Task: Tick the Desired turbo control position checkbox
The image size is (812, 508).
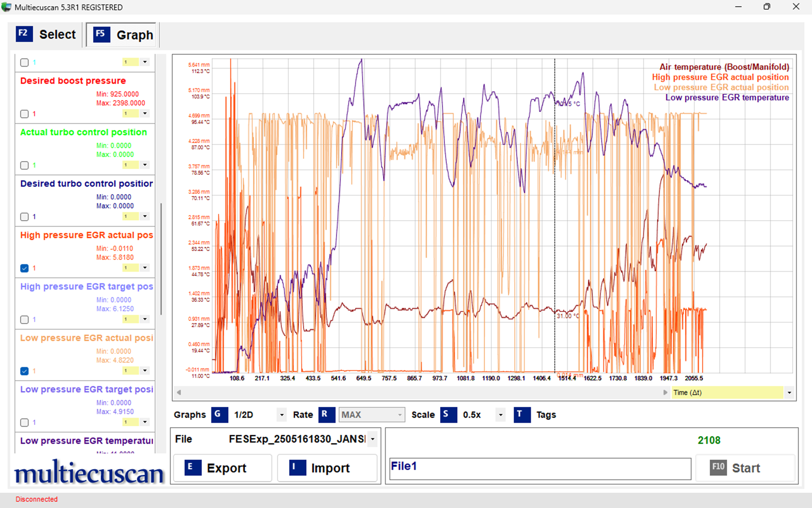Action: (24, 217)
